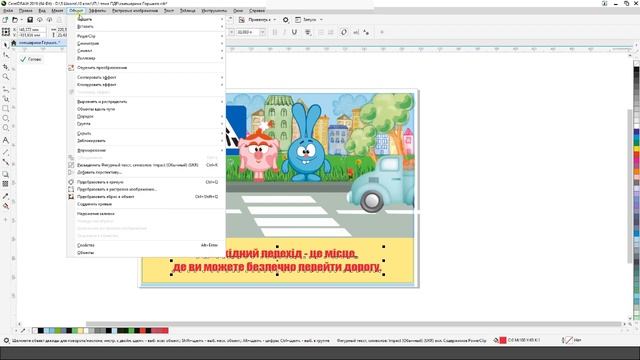Toggle bulleted list formatting

point(321,32)
